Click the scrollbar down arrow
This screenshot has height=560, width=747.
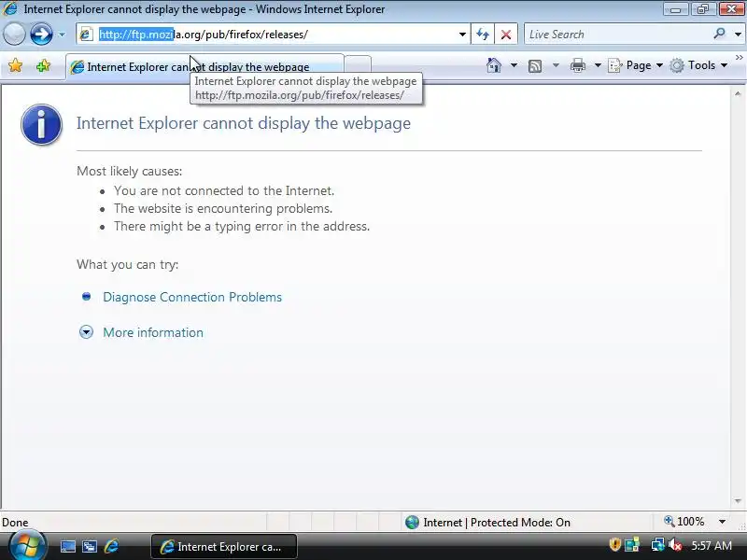click(738, 501)
